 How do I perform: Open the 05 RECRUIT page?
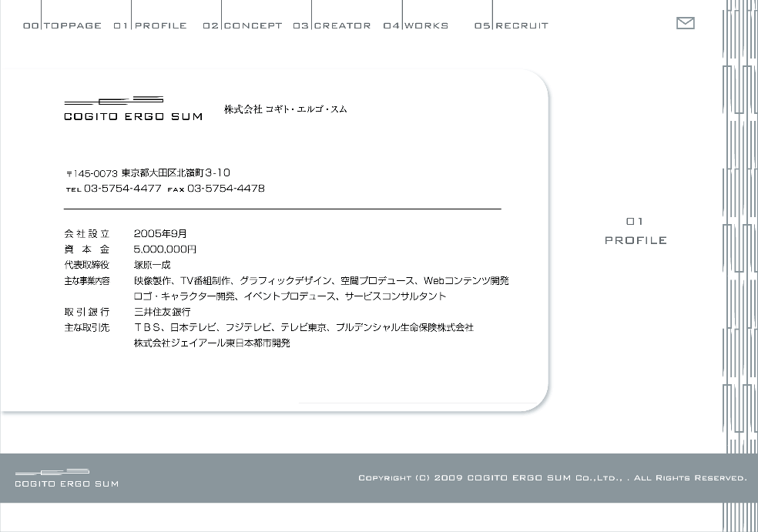pyautogui.click(x=511, y=25)
